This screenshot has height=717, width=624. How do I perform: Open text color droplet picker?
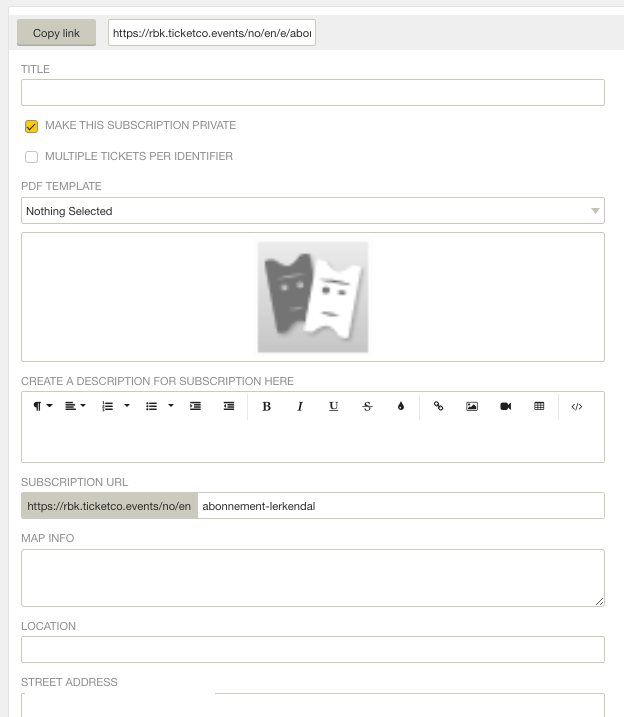401,406
